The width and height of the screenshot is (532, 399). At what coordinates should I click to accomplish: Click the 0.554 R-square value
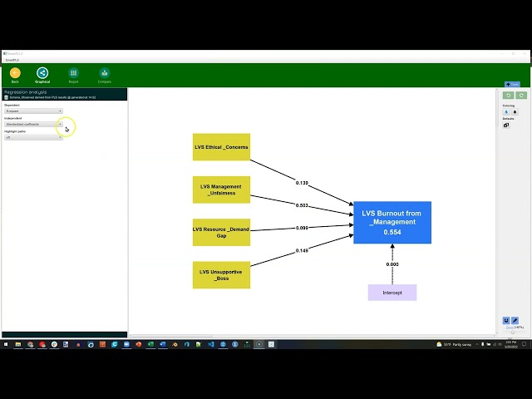(x=392, y=232)
